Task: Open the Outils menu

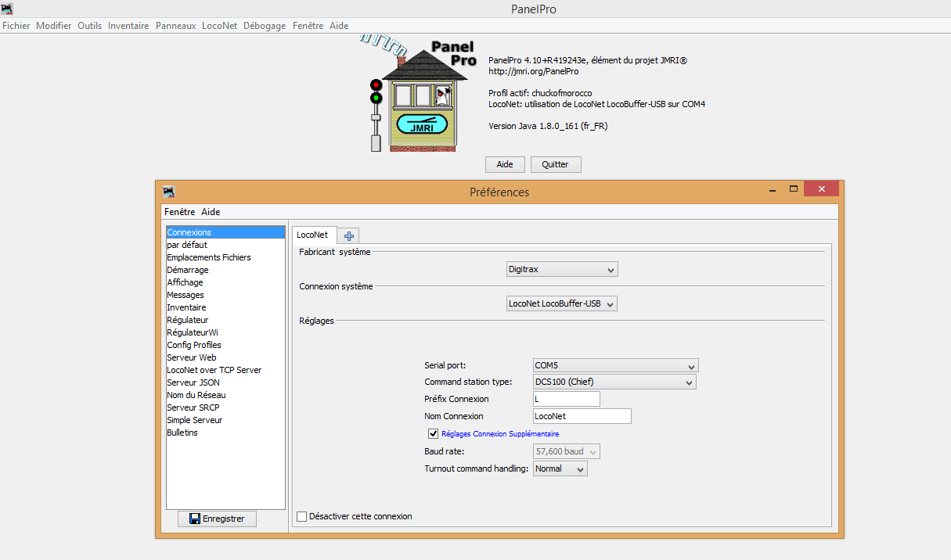Action: click(90, 26)
